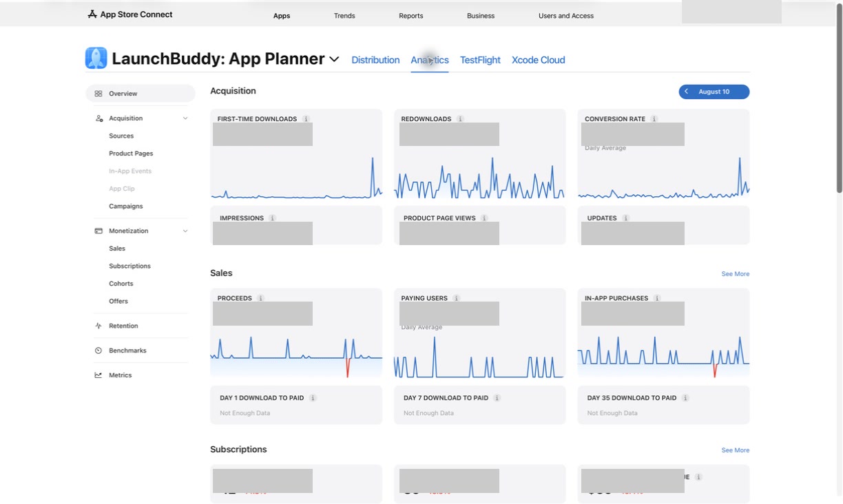The width and height of the screenshot is (843, 504).
Task: Show info for Day 1 Download to Paid
Action: click(x=313, y=398)
